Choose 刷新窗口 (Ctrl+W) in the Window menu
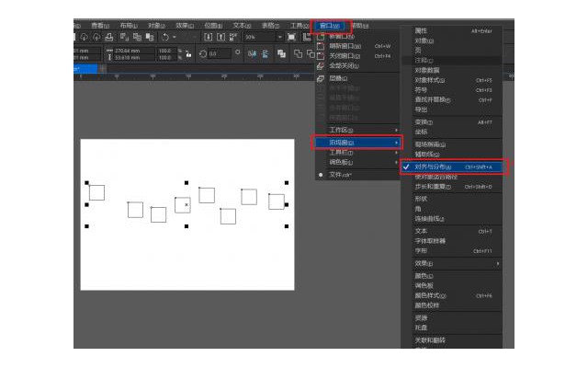Viewport: 588px width, 368px height. 357,46
